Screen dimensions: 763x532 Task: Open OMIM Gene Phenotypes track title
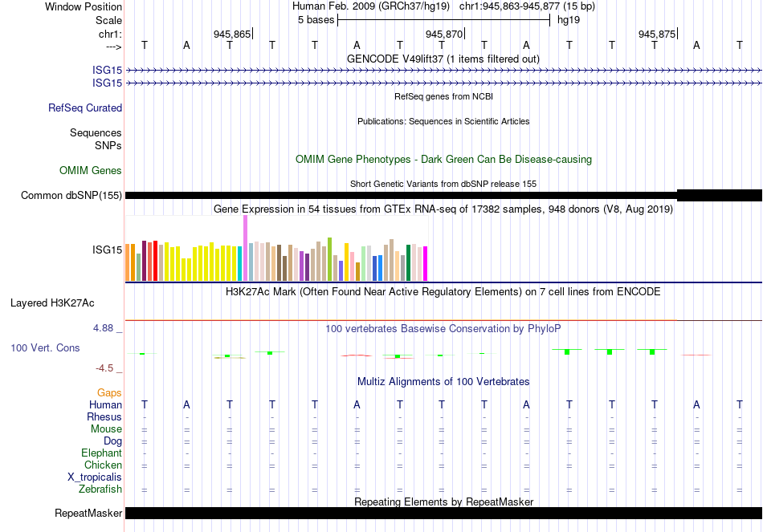(443, 159)
